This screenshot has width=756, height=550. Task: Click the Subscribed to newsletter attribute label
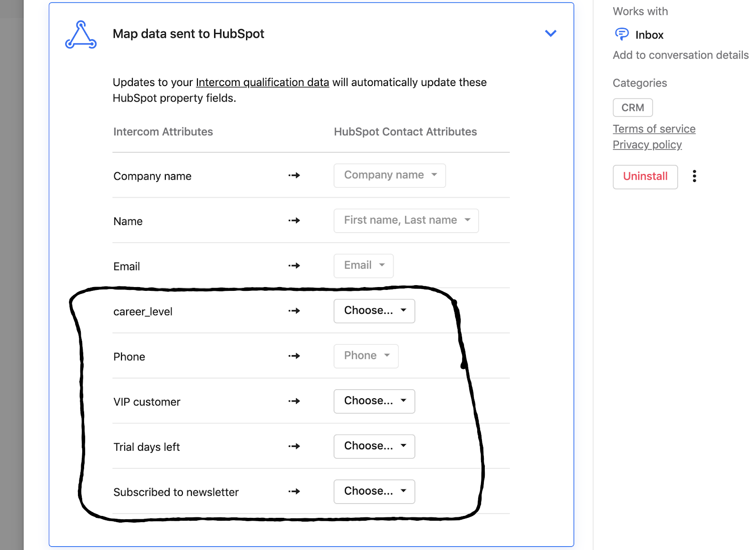[176, 492]
